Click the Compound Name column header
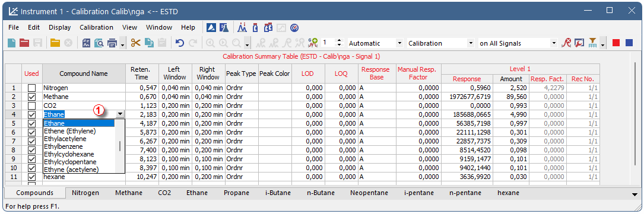644x214 pixels. [84, 74]
